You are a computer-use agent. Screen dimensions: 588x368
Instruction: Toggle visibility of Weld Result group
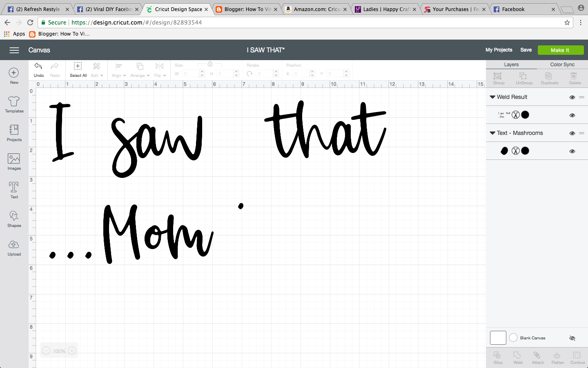[572, 97]
